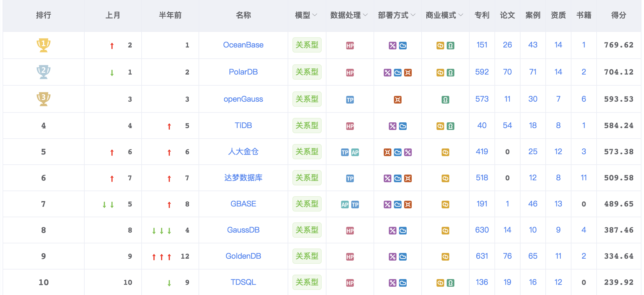Click the 得分 column header

pos(619,15)
